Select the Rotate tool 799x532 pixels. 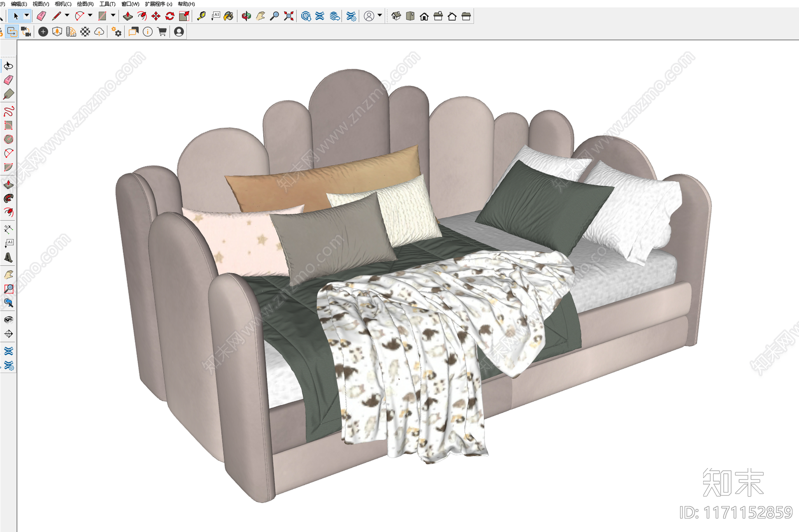(x=170, y=16)
